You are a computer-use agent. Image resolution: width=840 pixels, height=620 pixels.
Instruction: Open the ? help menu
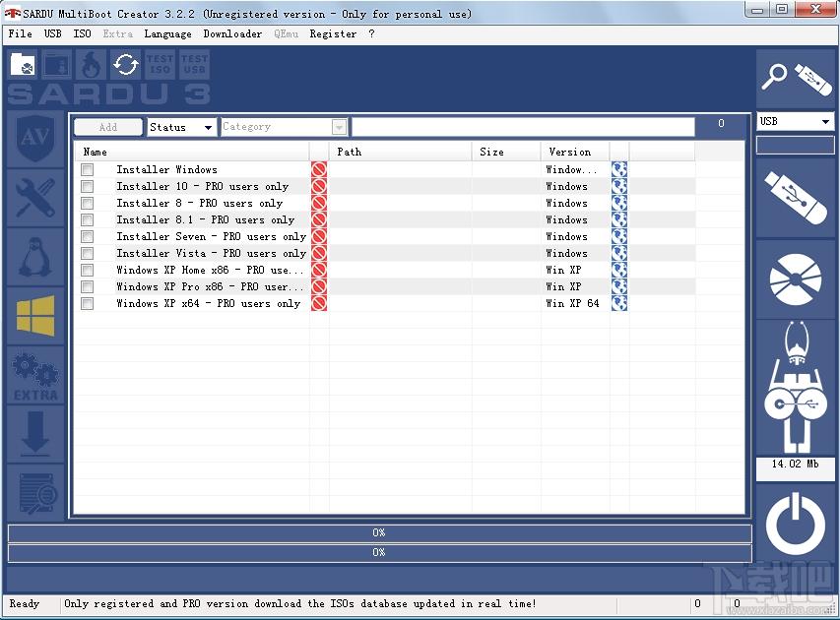[x=372, y=33]
